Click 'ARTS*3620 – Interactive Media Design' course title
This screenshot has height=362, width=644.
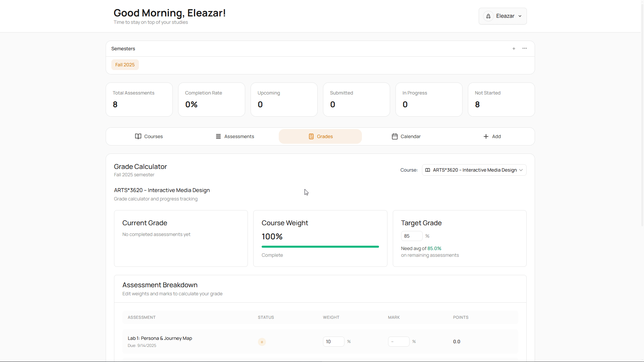pos(162,190)
